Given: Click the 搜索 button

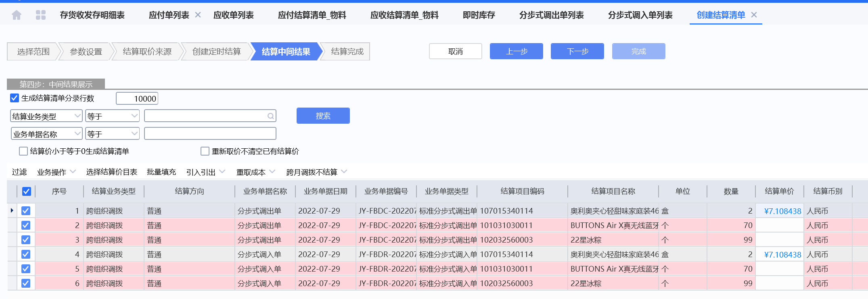Looking at the screenshot, I should point(323,116).
